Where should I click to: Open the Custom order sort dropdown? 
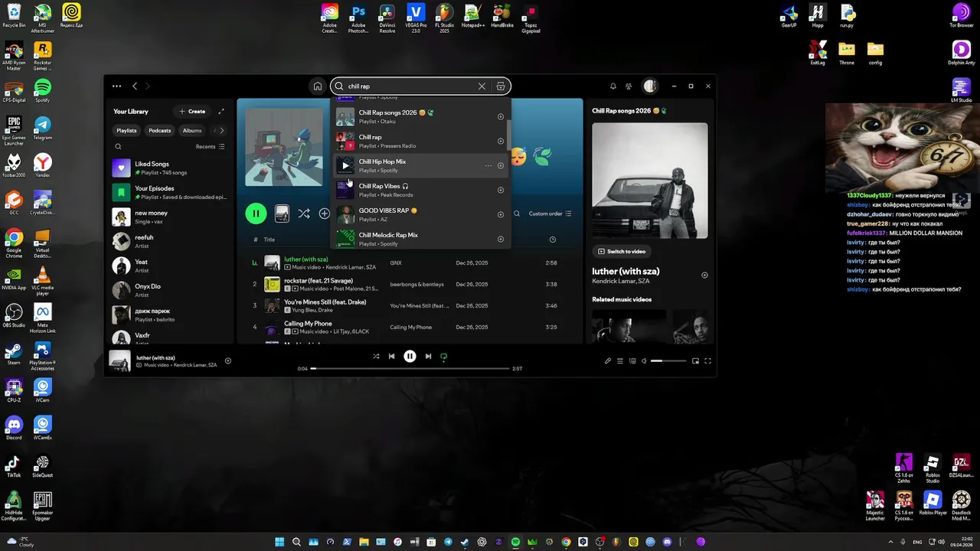550,214
